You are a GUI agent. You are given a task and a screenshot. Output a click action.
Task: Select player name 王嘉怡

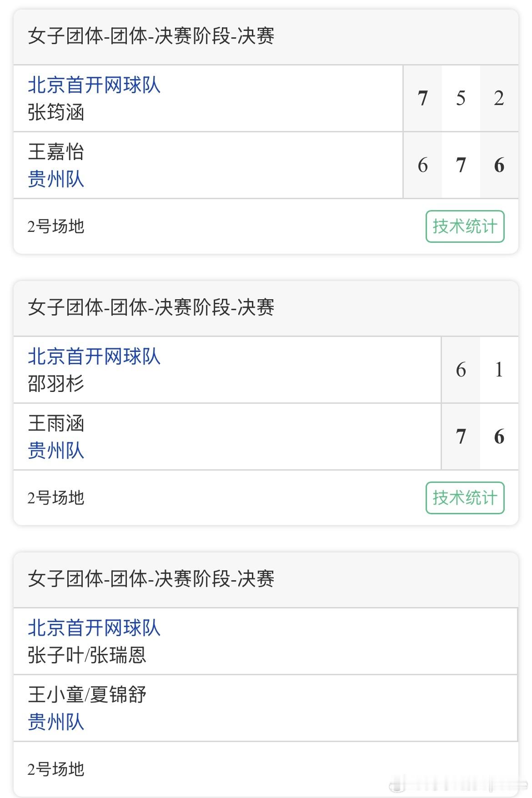[56, 152]
